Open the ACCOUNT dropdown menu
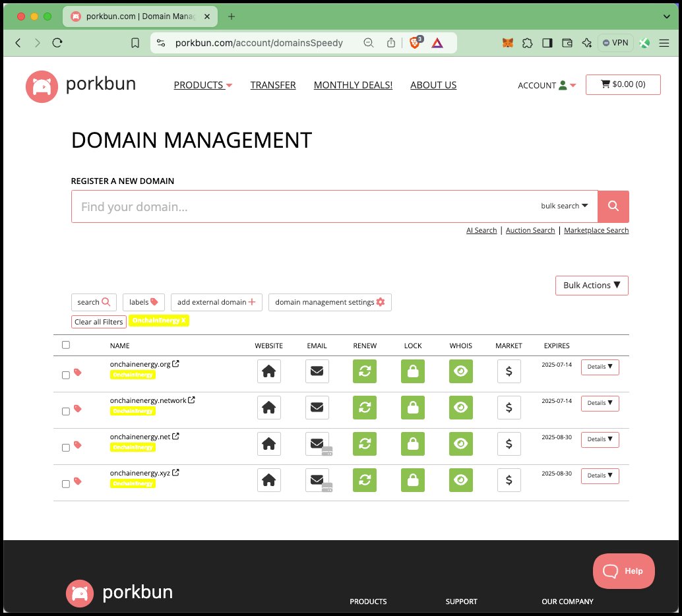This screenshot has width=682, height=616. click(x=547, y=85)
